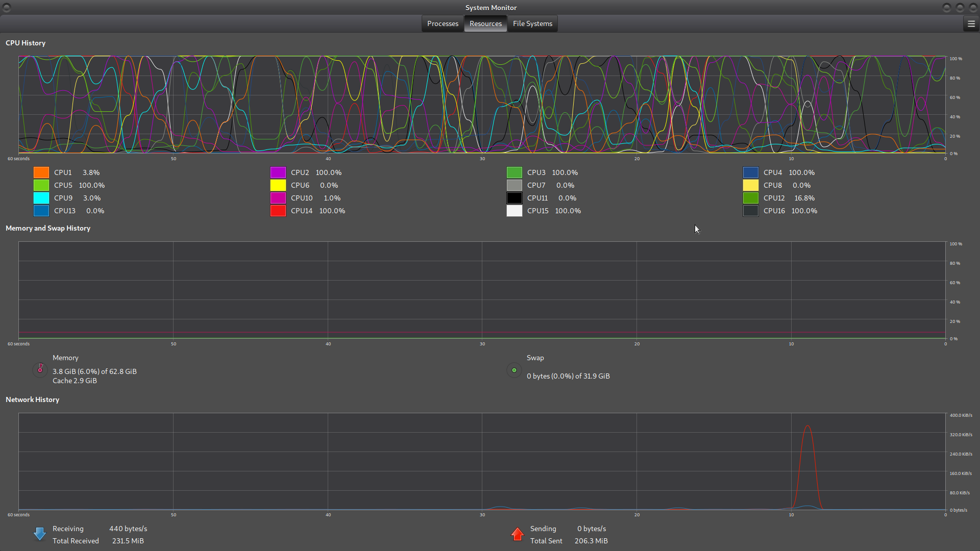
Task: Click the Swap pie chart color icon
Action: click(514, 370)
